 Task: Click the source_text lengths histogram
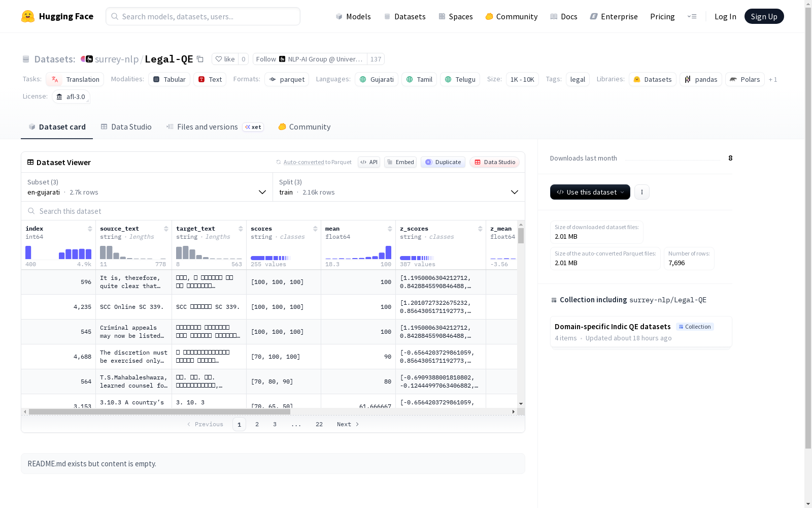(133, 252)
